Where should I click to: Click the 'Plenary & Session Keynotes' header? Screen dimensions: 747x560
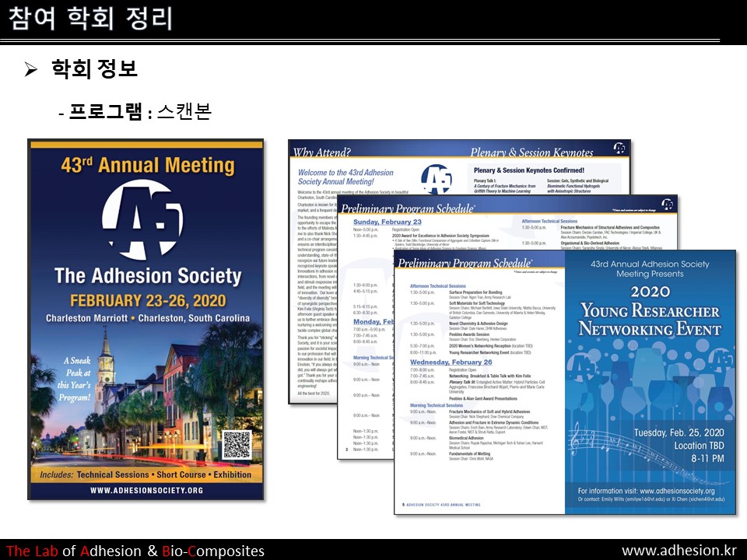[x=531, y=152]
